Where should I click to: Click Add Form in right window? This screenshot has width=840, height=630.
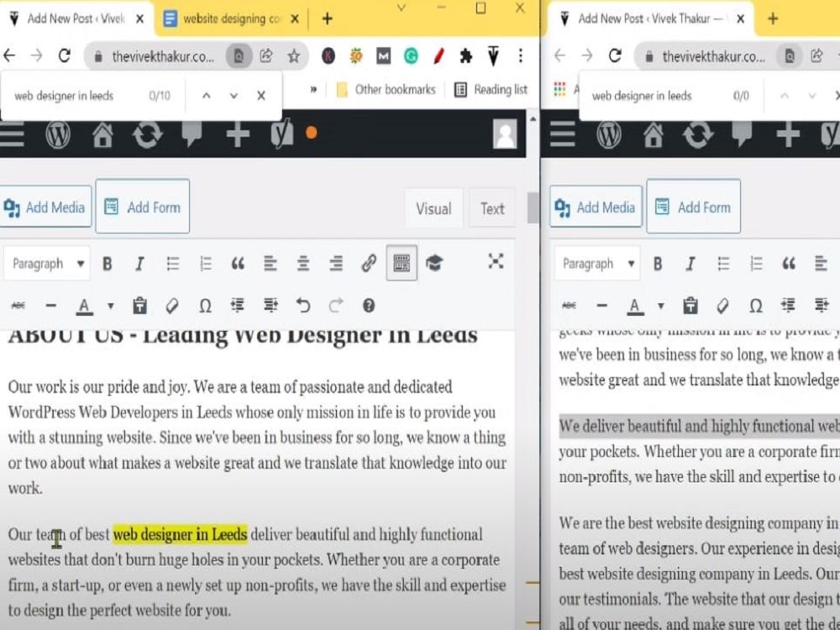coord(694,207)
